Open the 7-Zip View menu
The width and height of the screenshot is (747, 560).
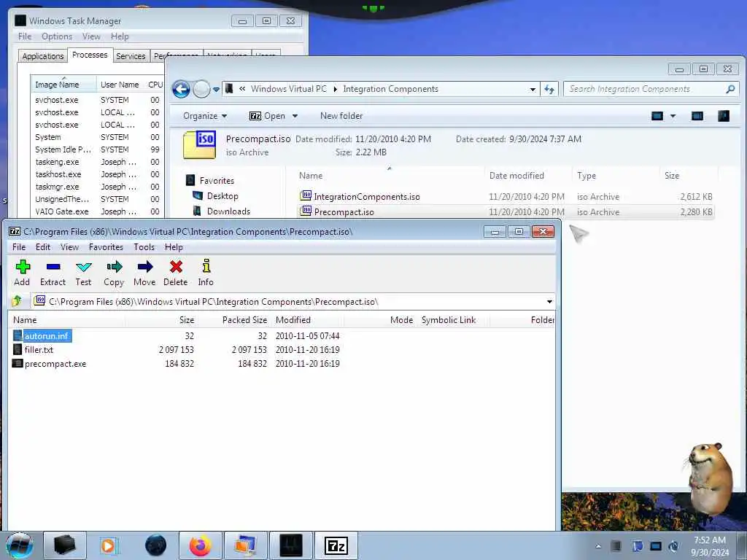pyautogui.click(x=69, y=247)
